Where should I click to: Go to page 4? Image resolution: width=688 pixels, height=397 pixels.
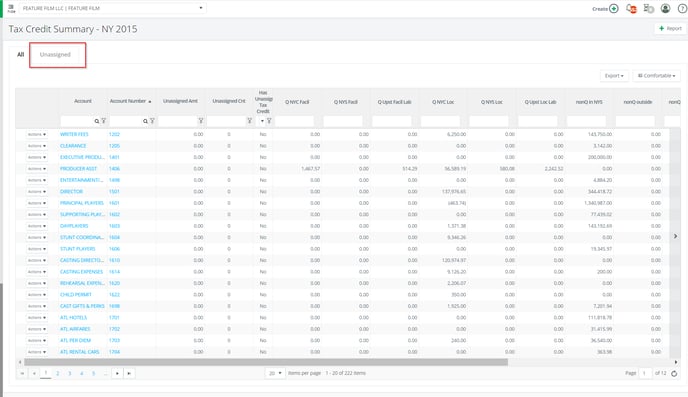point(81,373)
